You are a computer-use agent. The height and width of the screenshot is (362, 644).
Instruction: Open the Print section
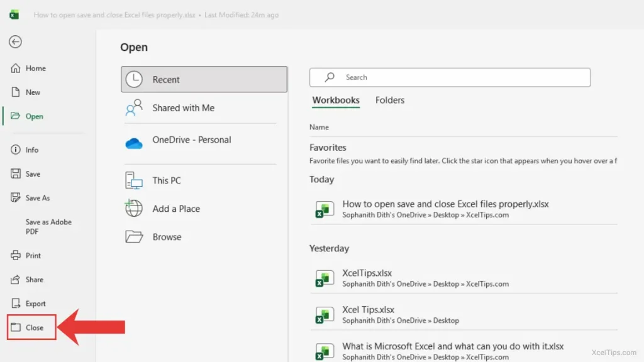click(x=31, y=255)
